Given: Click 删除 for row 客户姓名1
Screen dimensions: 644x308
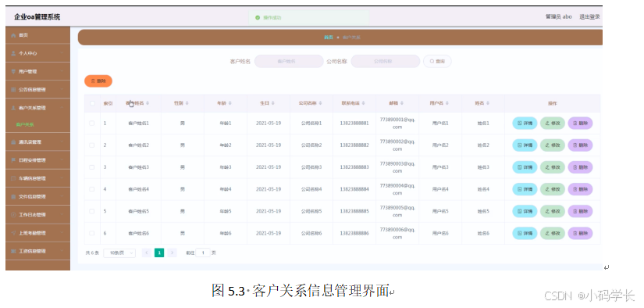Looking at the screenshot, I should click(580, 123).
